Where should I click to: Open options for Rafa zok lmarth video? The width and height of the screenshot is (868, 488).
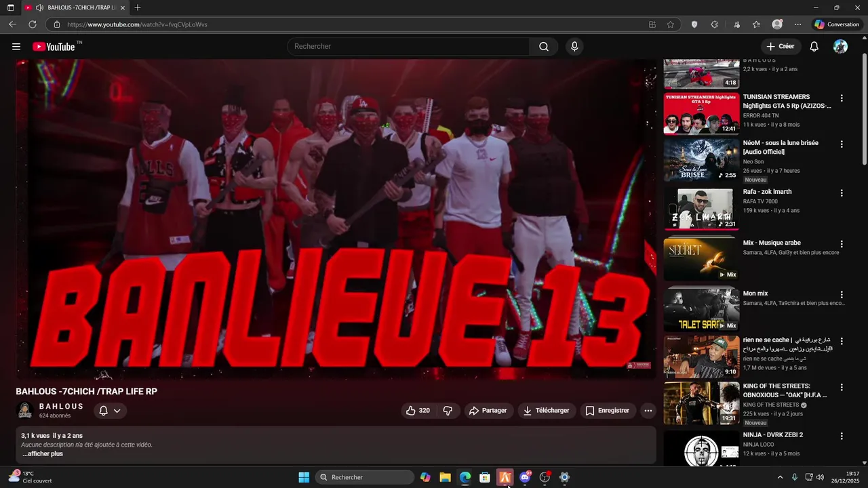tap(842, 193)
